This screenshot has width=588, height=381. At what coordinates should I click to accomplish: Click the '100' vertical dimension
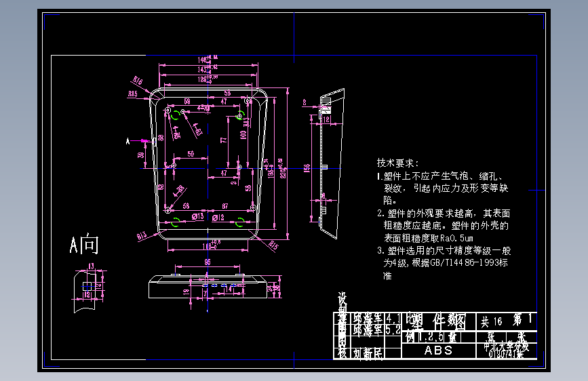243,135
